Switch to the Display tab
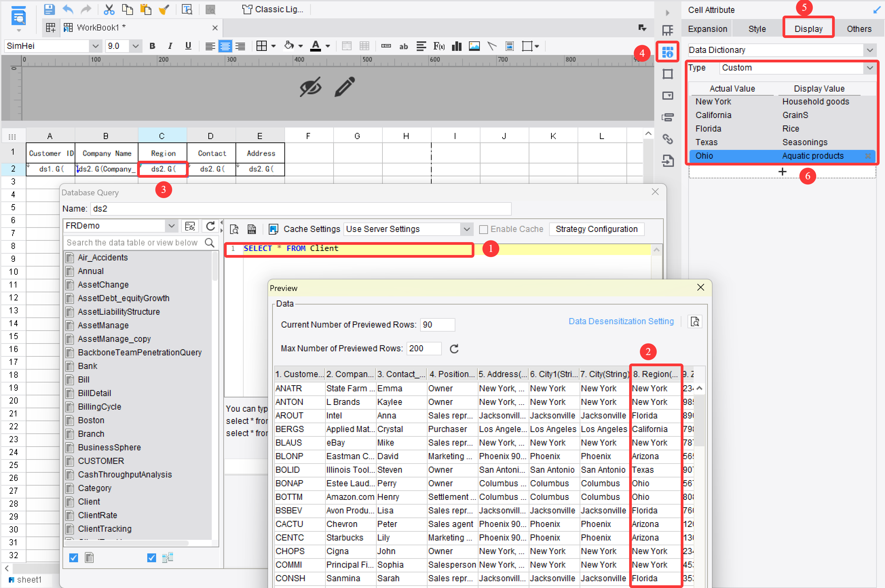 point(808,29)
